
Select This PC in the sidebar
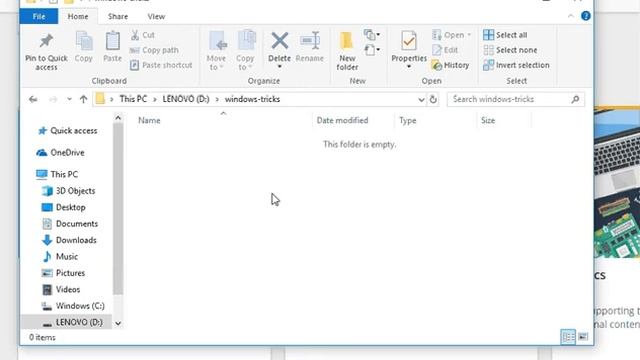57,174
